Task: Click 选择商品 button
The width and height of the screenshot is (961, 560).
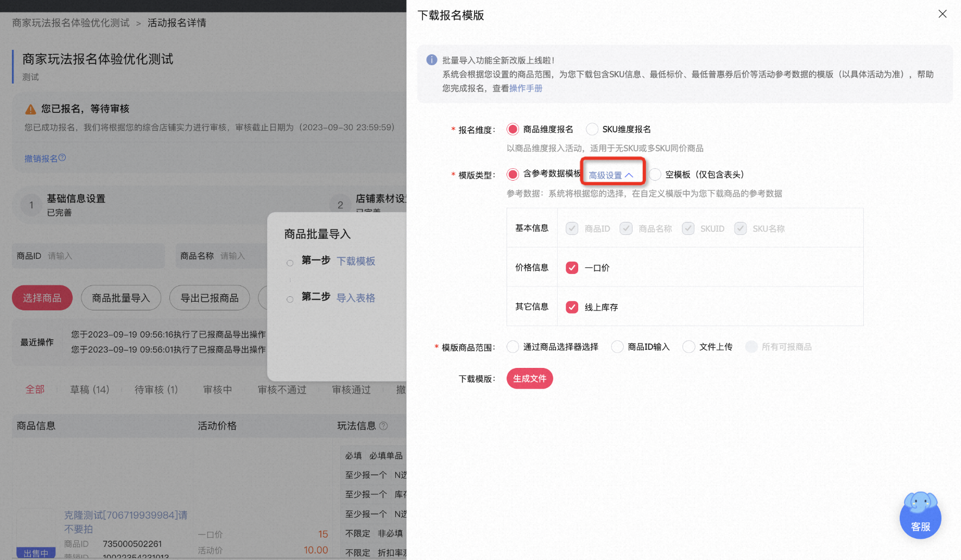Action: coord(42,298)
